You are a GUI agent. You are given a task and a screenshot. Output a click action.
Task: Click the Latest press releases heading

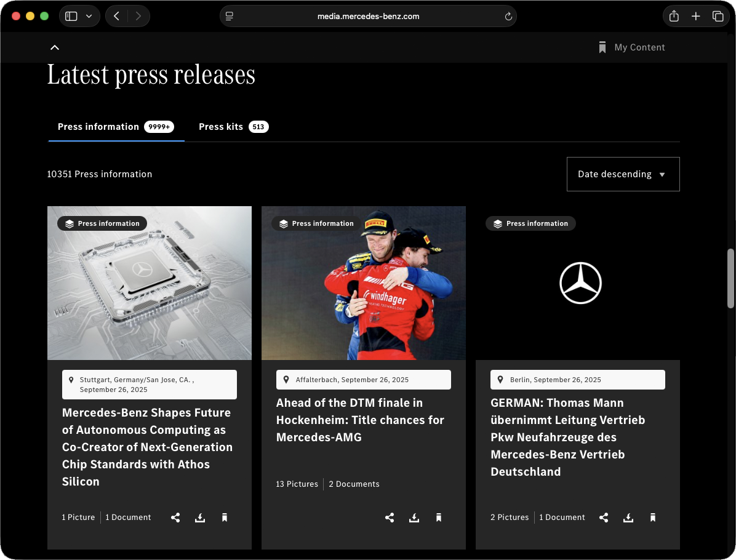click(x=151, y=74)
